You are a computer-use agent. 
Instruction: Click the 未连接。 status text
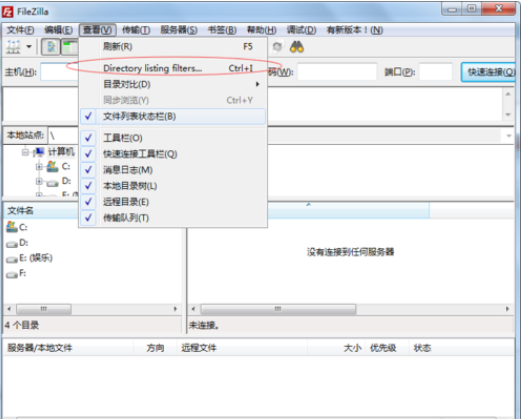pos(204,325)
